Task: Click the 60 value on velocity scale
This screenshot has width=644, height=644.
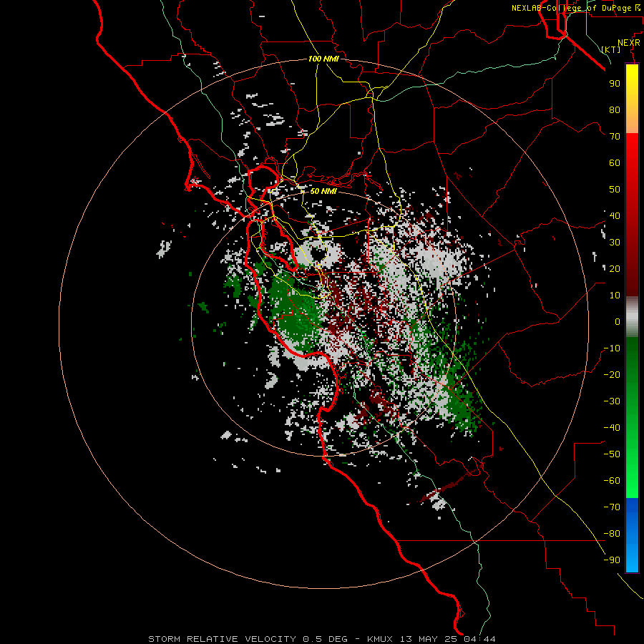Action: click(615, 163)
